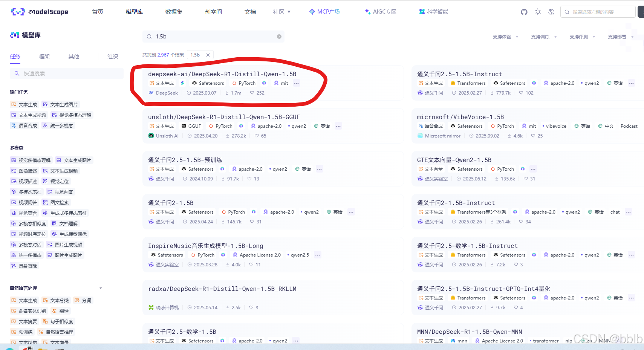Viewport: 644px width, 350px height.
Task: Click the 快速搜索 input field in the sidebar
Action: coord(67,73)
